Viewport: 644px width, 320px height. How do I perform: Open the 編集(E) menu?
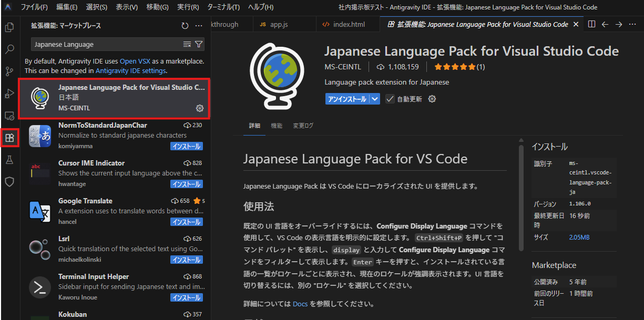coord(67,7)
